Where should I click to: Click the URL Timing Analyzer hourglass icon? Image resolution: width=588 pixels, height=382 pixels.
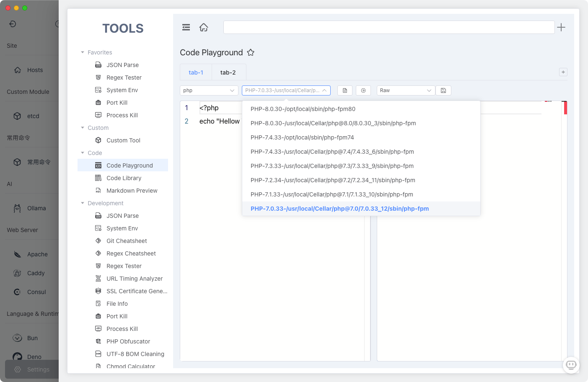point(98,279)
